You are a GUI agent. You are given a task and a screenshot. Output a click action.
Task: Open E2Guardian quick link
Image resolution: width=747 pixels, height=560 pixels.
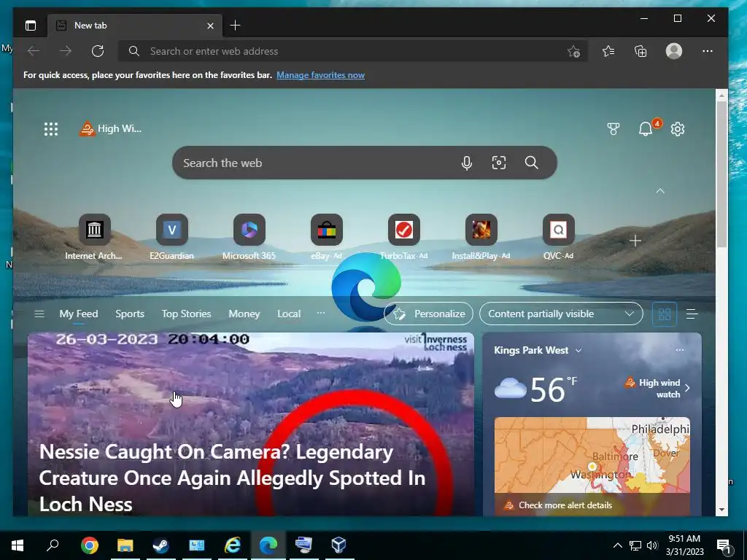[x=172, y=237]
